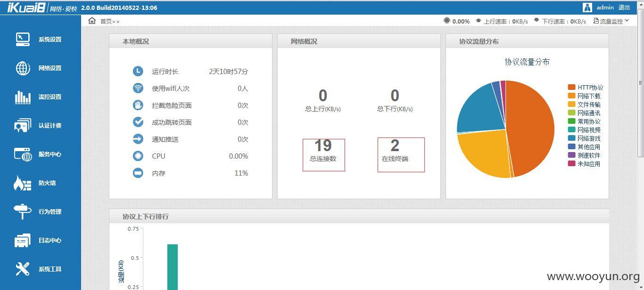Click the 协议上下行排行 panel header

point(359,216)
